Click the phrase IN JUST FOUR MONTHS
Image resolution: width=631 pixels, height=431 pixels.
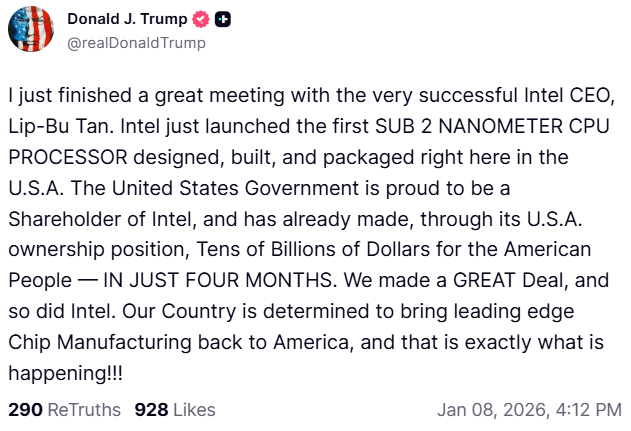(x=174, y=280)
